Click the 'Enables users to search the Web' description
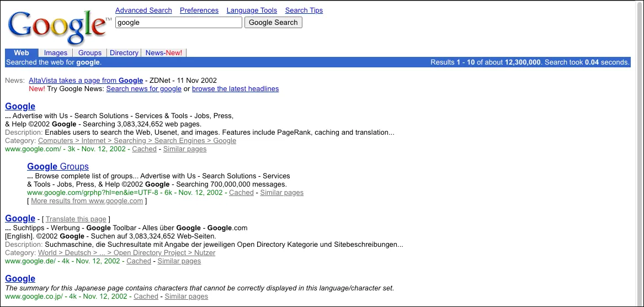Viewport: 644px width, 307px height. (219, 133)
